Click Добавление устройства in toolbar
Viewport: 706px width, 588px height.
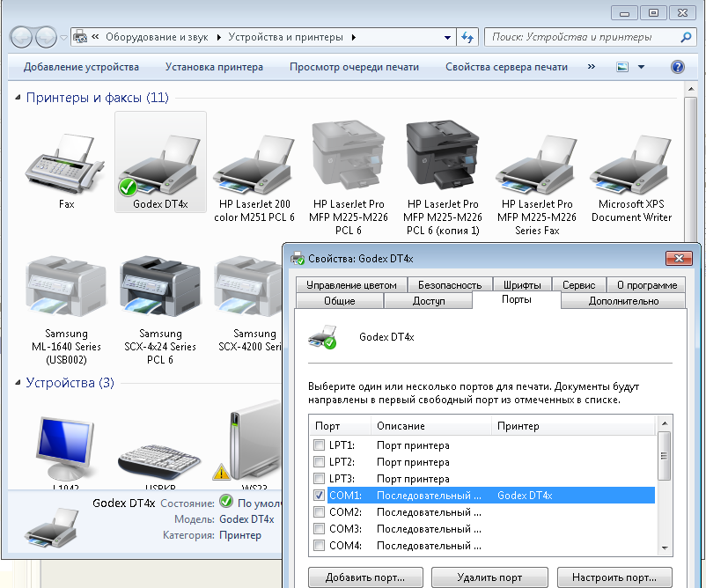81,67
